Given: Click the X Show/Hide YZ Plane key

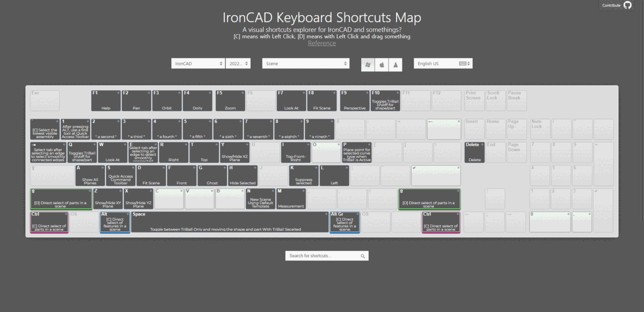Looking at the screenshot, I should click(x=138, y=199).
